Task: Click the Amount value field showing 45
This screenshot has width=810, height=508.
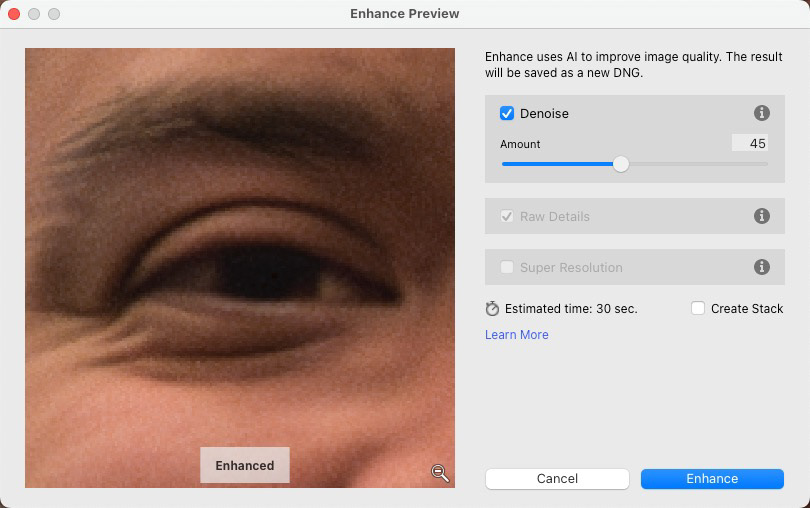Action: coord(750,143)
